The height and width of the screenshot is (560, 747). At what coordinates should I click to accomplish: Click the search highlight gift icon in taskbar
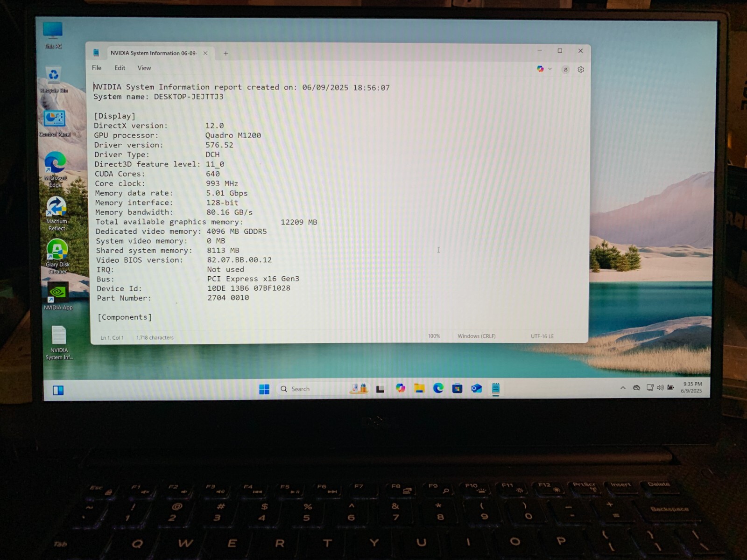(x=359, y=388)
